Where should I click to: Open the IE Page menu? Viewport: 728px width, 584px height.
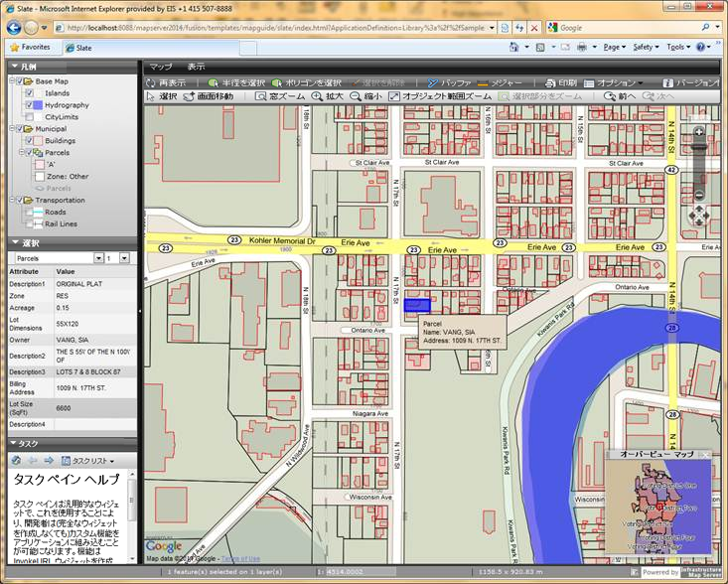614,47
